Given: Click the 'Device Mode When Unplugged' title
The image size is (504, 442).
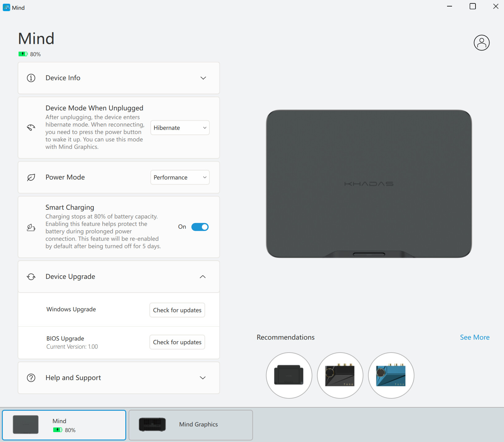Looking at the screenshot, I should [x=94, y=108].
